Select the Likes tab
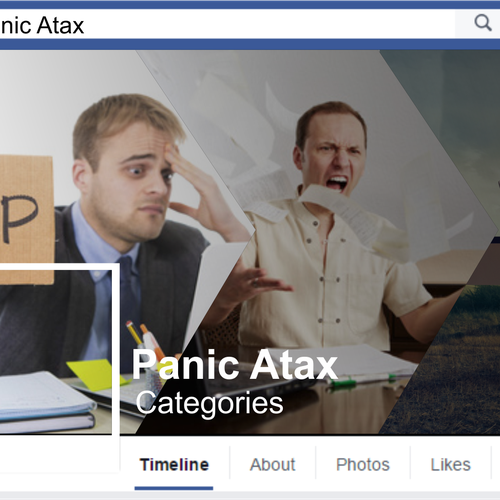The image size is (500, 500). point(450,464)
